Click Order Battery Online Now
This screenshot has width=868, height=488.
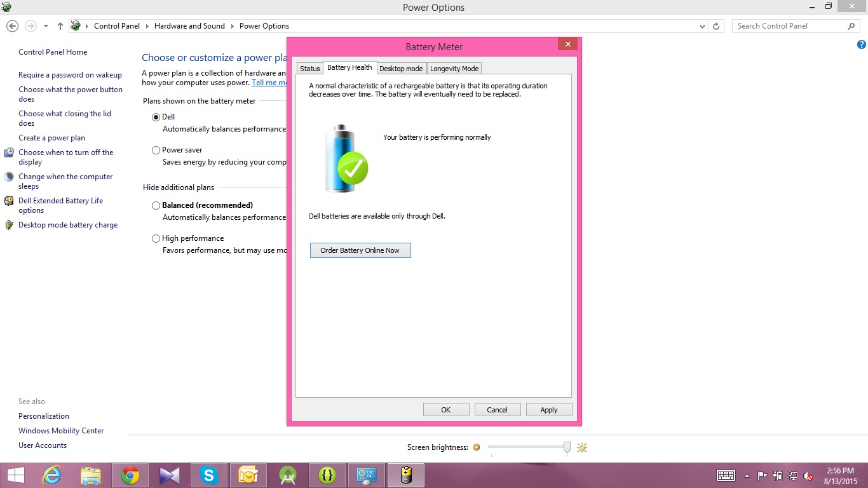click(360, 250)
